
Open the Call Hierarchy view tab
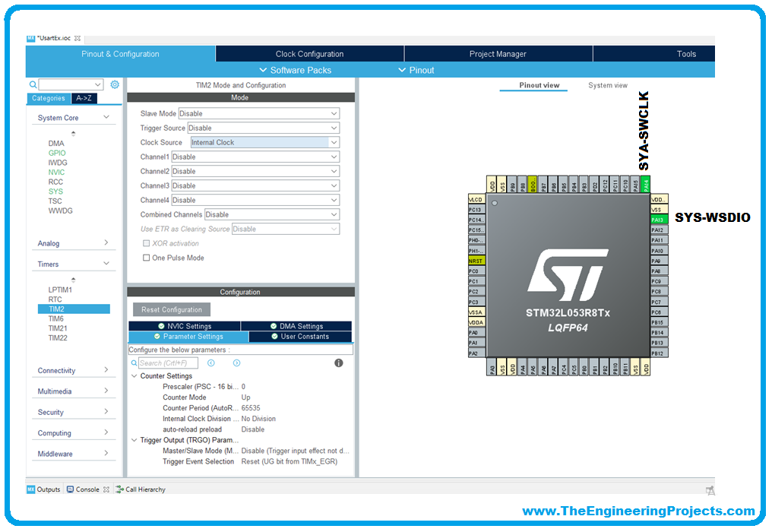141,489
